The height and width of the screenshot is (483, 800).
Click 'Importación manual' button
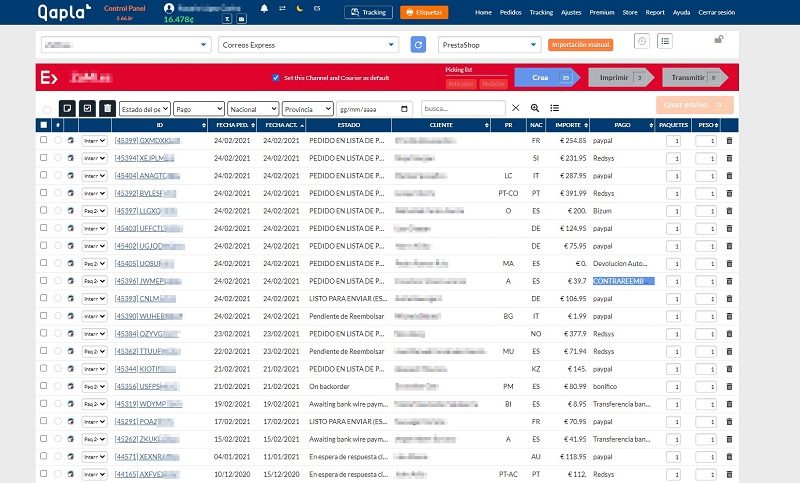581,44
